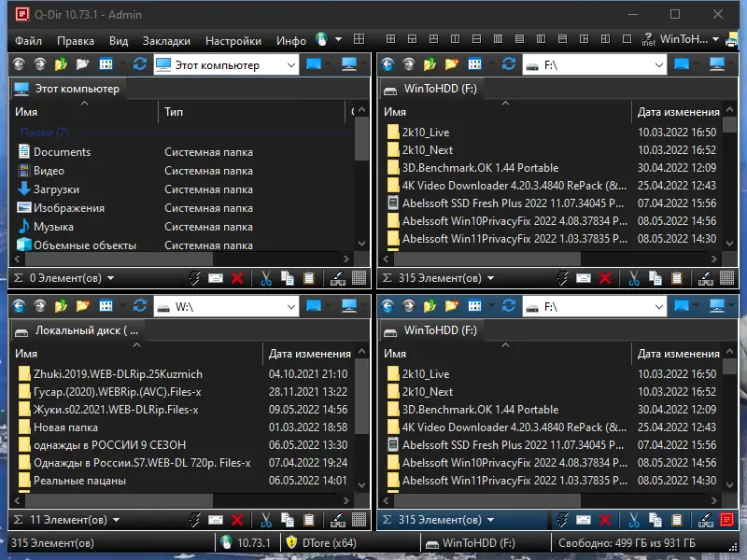This screenshot has height=560, width=747.
Task: Expand W:\ address dropdown
Action: click(x=291, y=307)
